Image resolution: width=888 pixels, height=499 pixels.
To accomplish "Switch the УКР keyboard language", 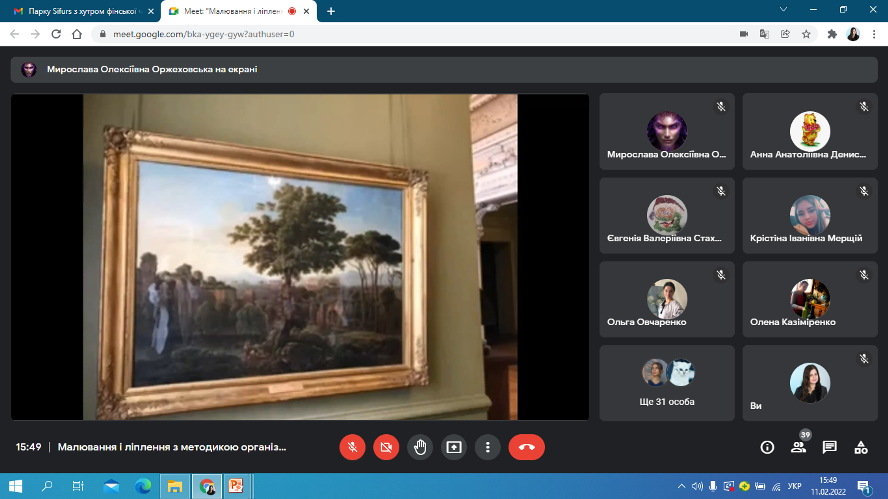I will (x=795, y=486).
